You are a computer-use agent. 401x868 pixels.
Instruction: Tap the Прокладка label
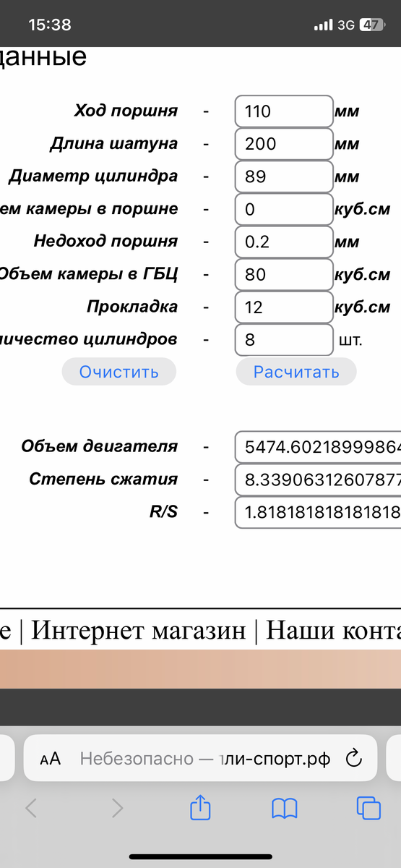[132, 307]
